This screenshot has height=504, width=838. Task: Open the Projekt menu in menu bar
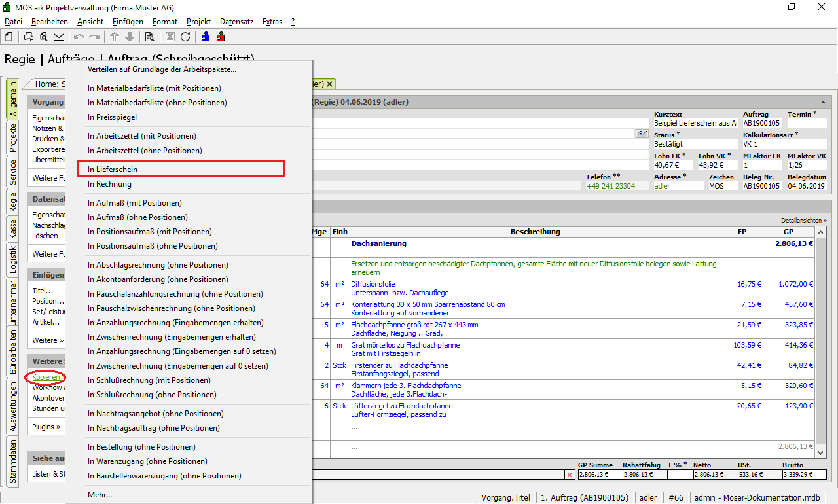click(198, 22)
